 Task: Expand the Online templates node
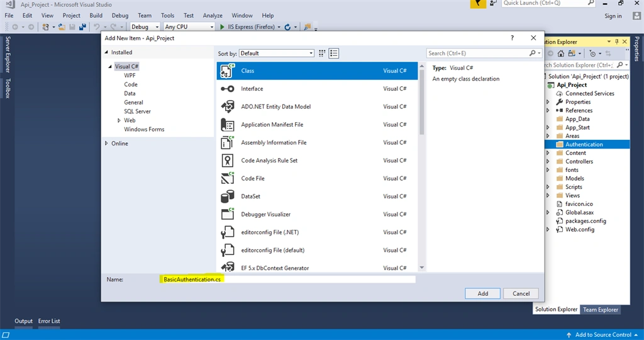[x=106, y=144]
